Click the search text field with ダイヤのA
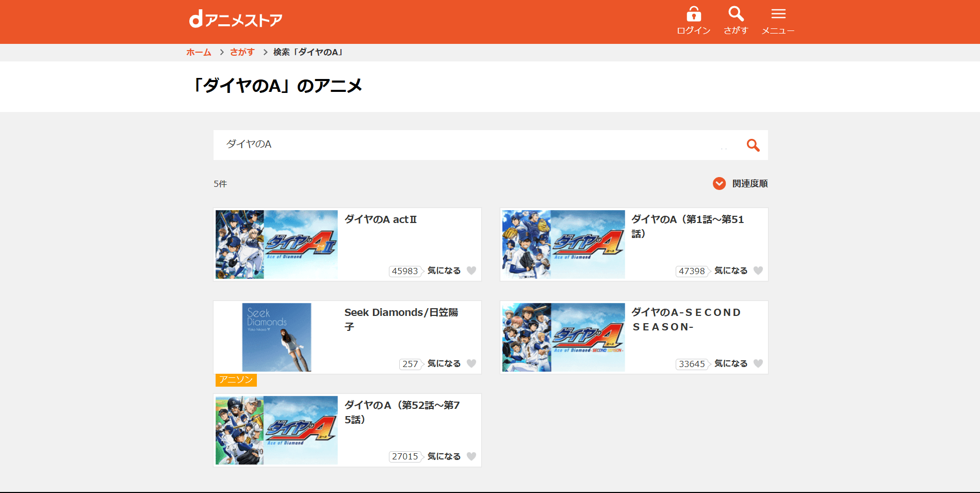 click(x=464, y=145)
